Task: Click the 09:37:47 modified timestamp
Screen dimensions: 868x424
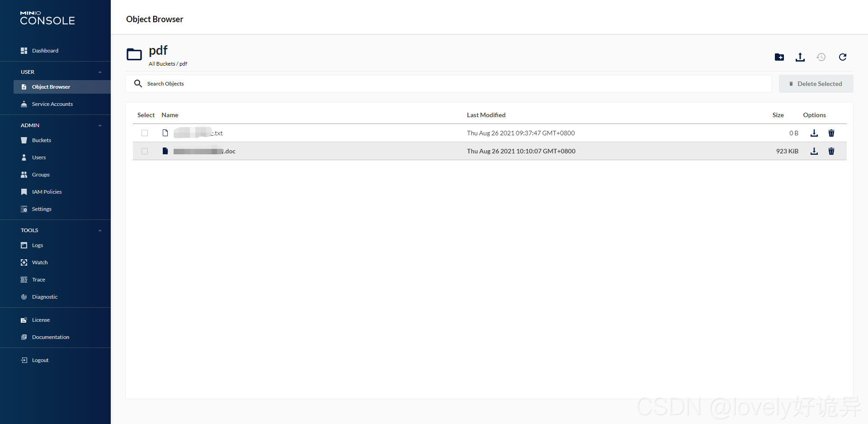Action: pyautogui.click(x=521, y=133)
